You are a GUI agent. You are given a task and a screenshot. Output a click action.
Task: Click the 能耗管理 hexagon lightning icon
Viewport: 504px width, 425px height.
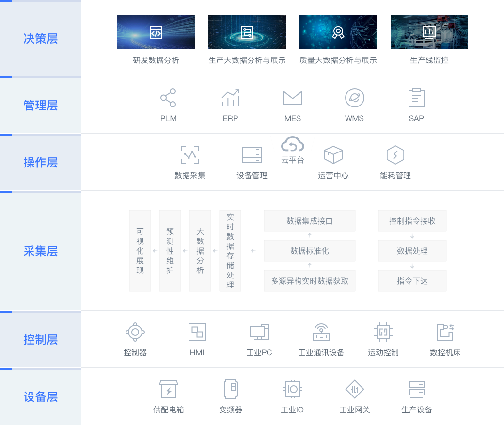(x=395, y=155)
